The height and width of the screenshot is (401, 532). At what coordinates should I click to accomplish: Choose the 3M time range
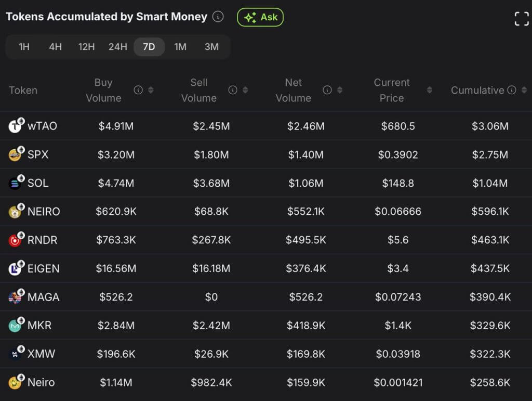click(x=211, y=46)
